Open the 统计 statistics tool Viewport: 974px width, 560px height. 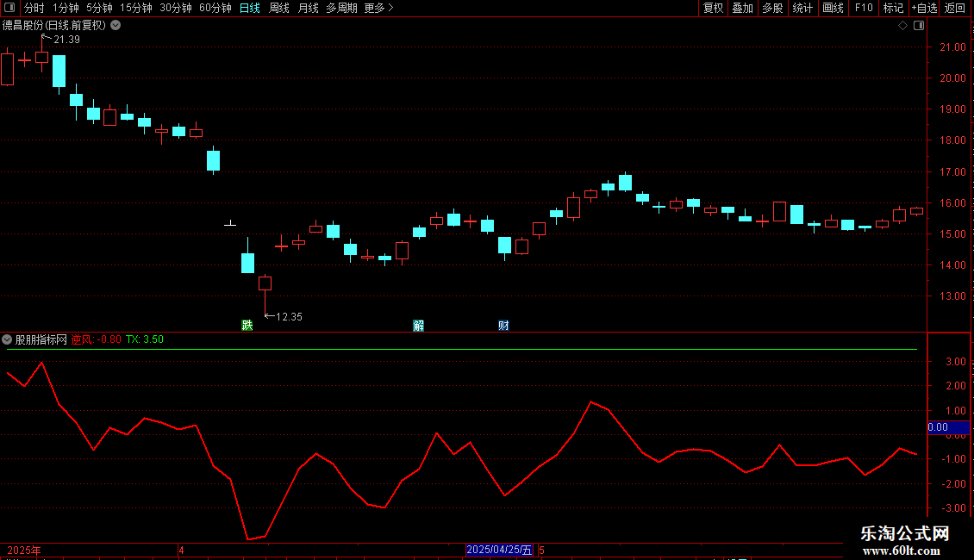(x=802, y=8)
